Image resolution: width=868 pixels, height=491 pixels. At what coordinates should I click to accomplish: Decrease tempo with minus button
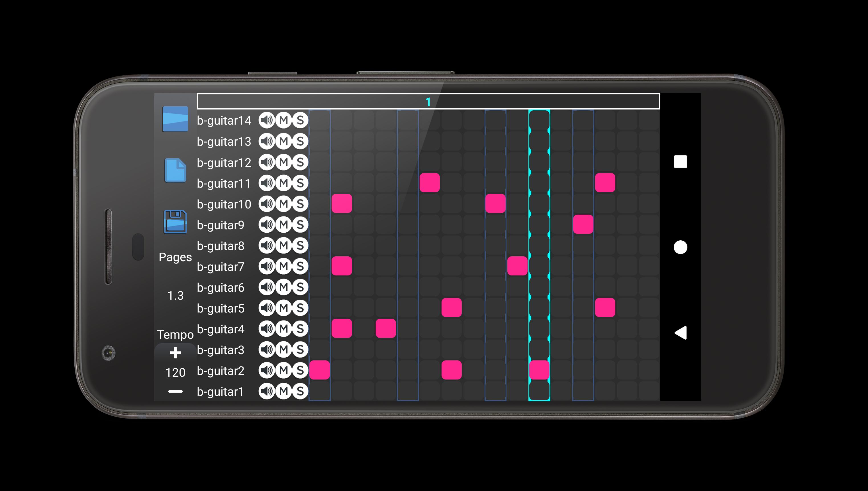pos(175,391)
